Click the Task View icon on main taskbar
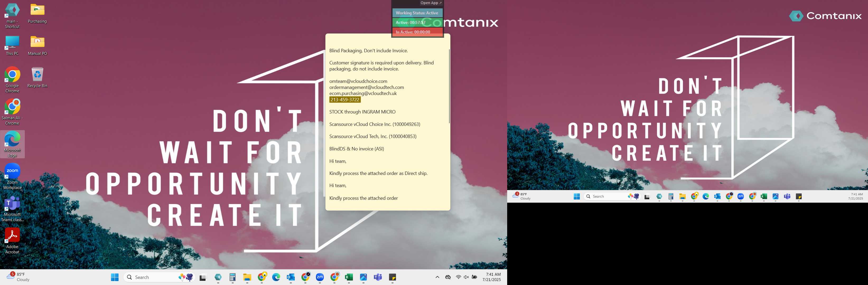The width and height of the screenshot is (868, 285). click(203, 277)
